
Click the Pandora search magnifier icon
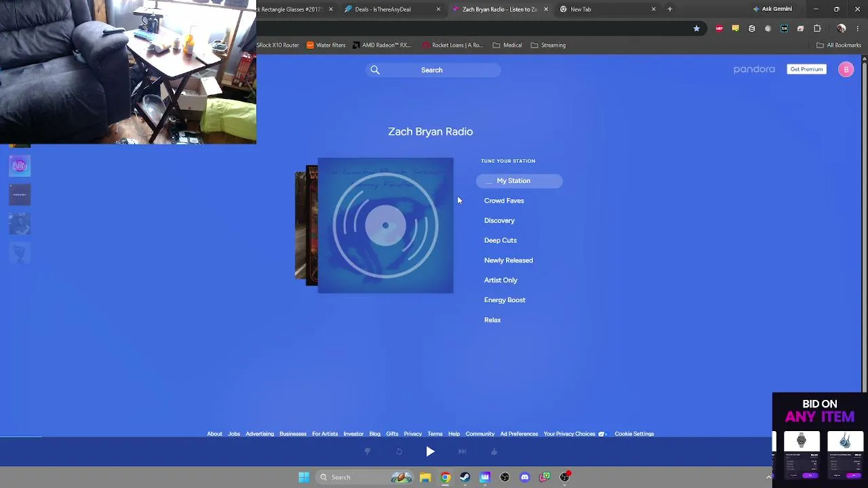375,70
